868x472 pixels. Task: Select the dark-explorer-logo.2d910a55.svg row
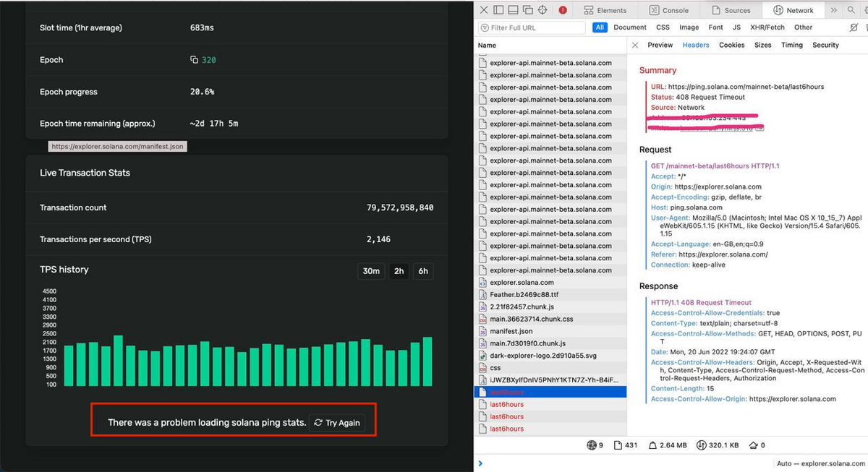[550, 356]
